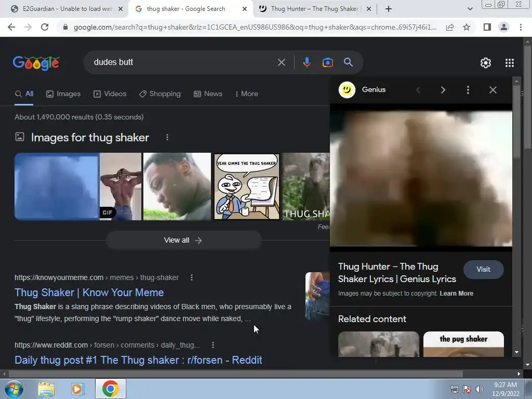Launch Windows Media Player from taskbar

78,389
